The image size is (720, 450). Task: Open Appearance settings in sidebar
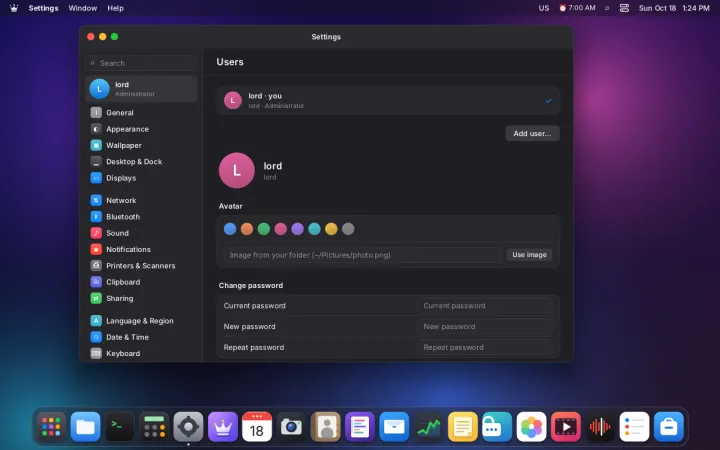141,129
